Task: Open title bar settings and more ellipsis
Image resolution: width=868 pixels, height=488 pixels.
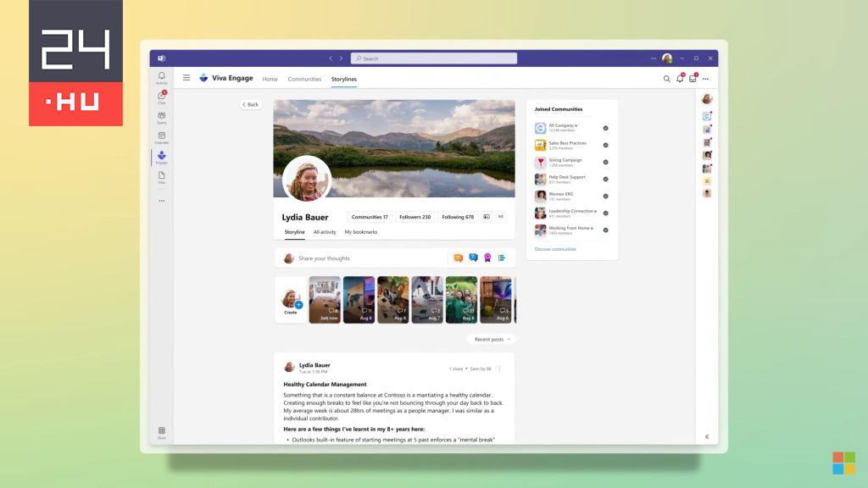Action: tap(654, 58)
